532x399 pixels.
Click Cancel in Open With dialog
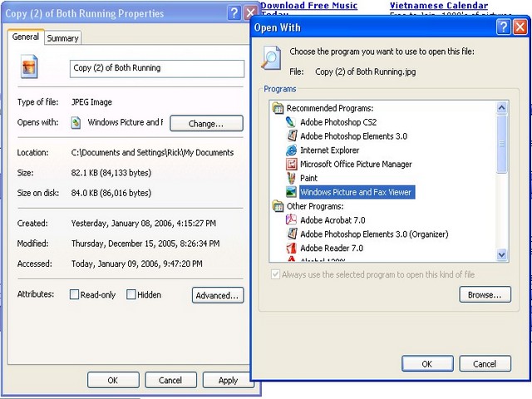[x=485, y=364]
